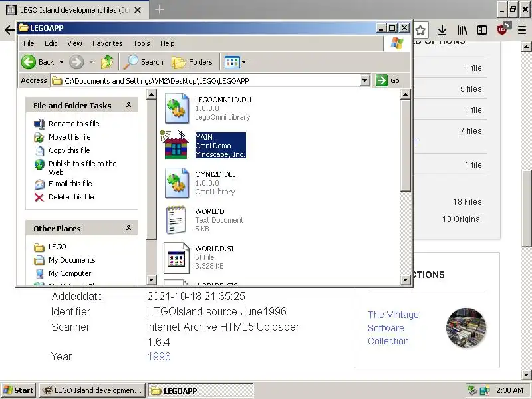Open the Back history dropdown arrow
The image size is (532, 399).
pyautogui.click(x=61, y=62)
